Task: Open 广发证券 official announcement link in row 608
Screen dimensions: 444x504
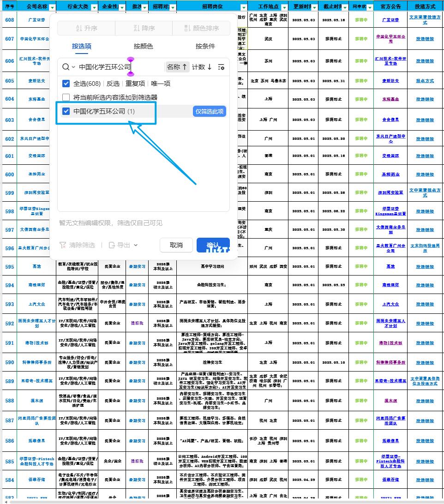Action: pyautogui.click(x=390, y=20)
